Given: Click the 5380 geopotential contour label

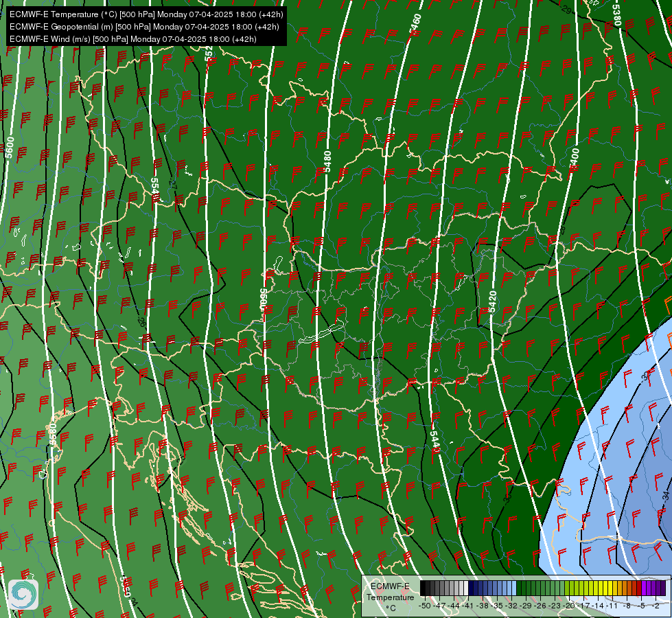Looking at the screenshot, I should [x=616, y=15].
